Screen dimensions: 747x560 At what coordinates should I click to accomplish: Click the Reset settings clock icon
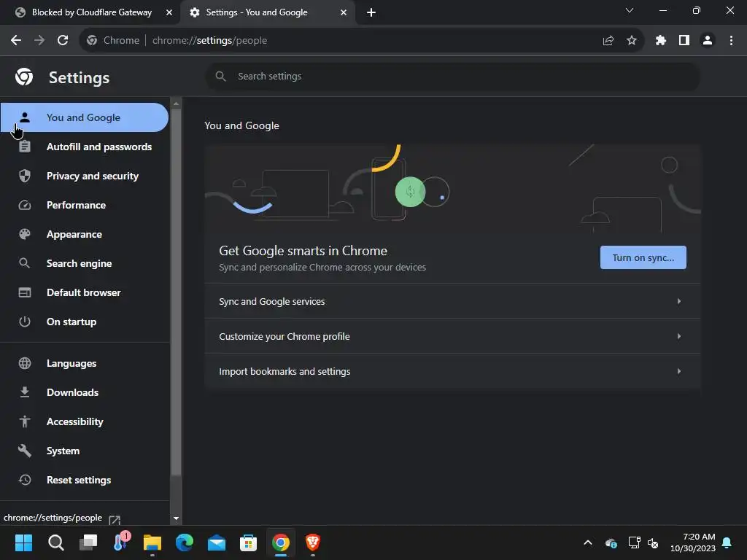pyautogui.click(x=25, y=480)
